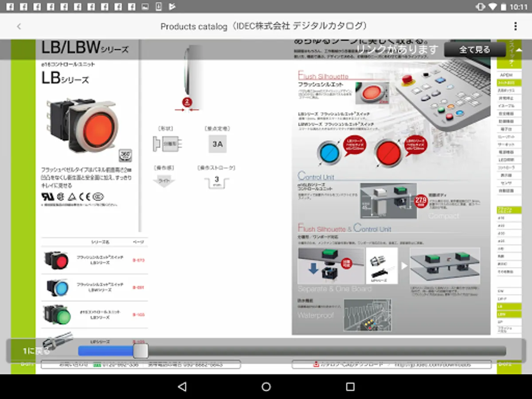The height and width of the screenshot is (399, 532).
Task: Click the page slider thumb
Action: click(141, 351)
